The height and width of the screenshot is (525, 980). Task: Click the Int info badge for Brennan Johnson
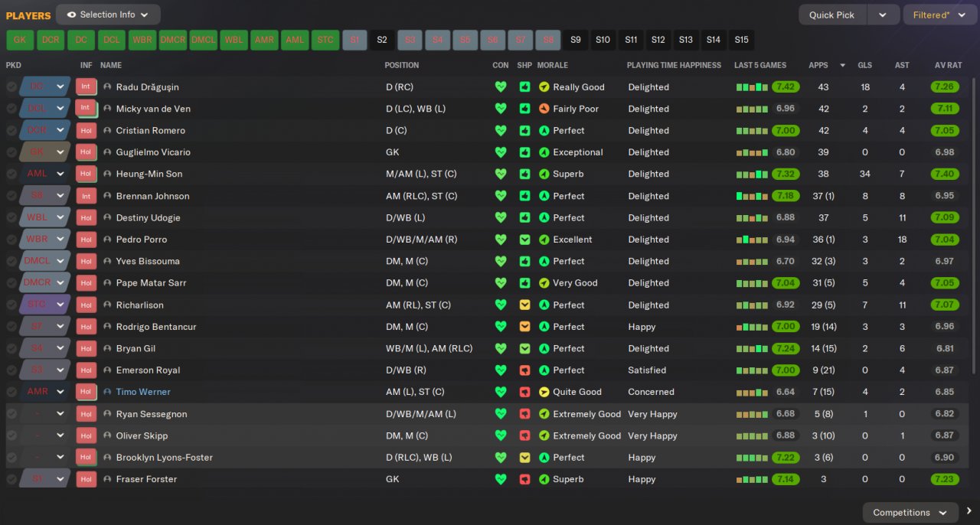click(x=87, y=196)
